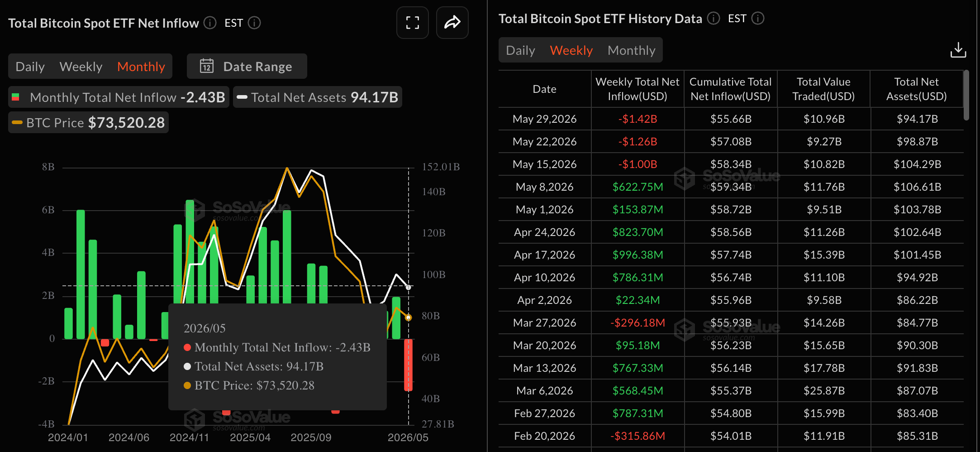Viewport: 980px width, 452px height.
Task: Download the history data table
Action: pyautogui.click(x=958, y=50)
